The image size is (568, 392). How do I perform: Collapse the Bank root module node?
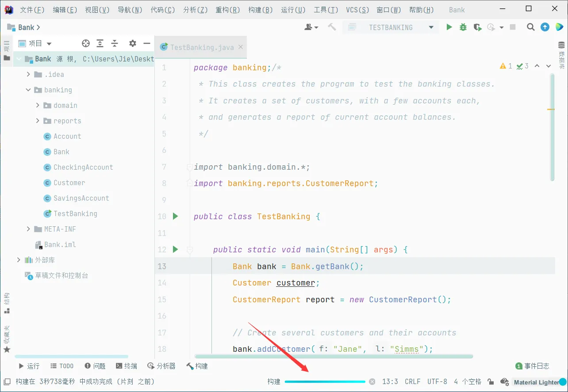[19, 59]
